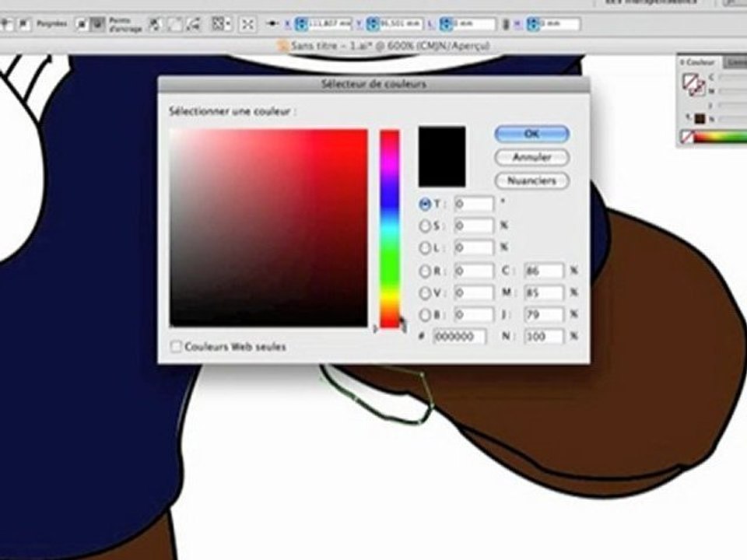Click the X position input field

tap(329, 24)
